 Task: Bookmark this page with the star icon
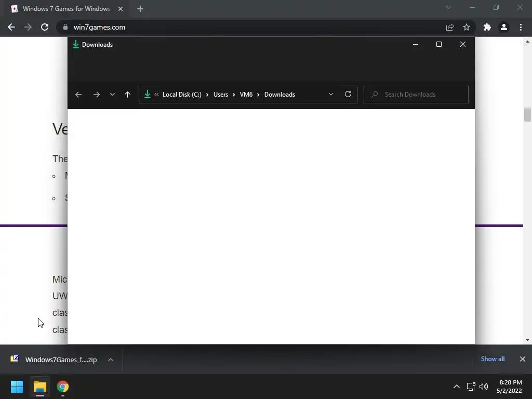(467, 27)
